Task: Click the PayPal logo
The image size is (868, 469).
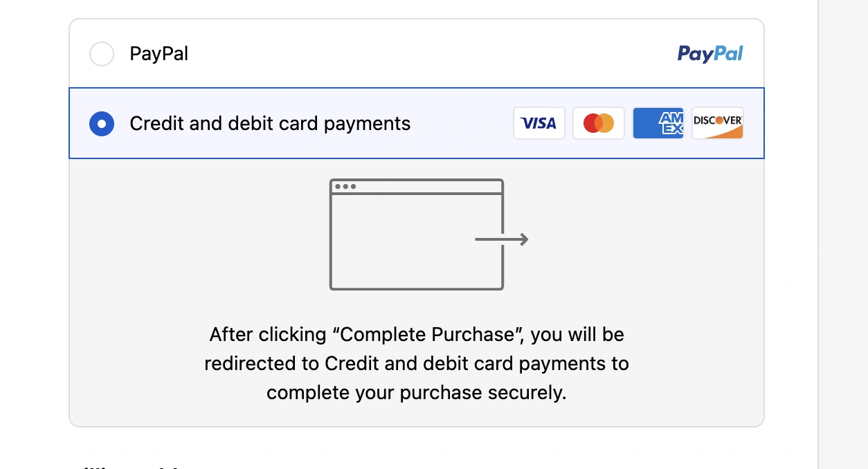Action: click(709, 54)
